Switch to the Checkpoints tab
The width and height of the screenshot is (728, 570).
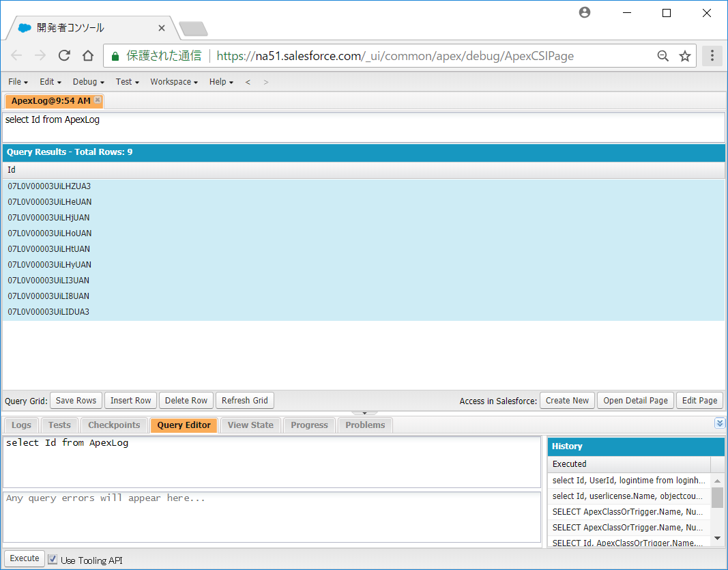[114, 425]
